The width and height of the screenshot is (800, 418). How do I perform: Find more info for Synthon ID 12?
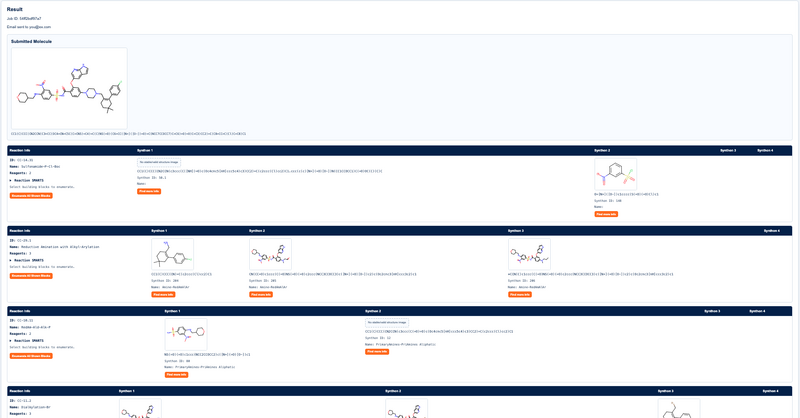point(377,352)
